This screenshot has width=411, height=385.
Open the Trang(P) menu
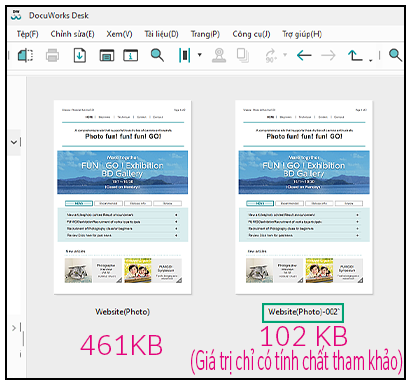coord(205,34)
